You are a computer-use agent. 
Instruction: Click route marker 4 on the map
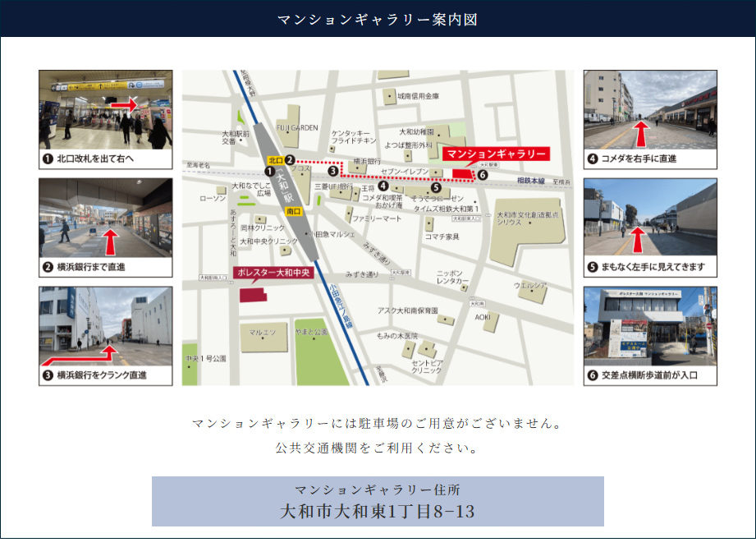tap(383, 186)
